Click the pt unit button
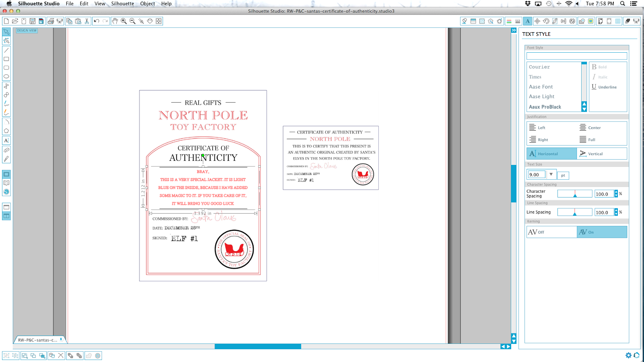This screenshot has width=644, height=362. (x=563, y=175)
